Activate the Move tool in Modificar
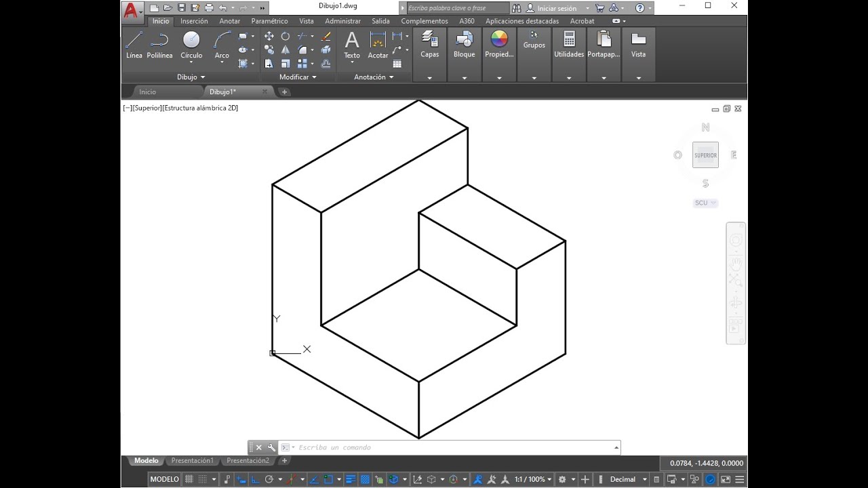868x488 pixels. [269, 36]
